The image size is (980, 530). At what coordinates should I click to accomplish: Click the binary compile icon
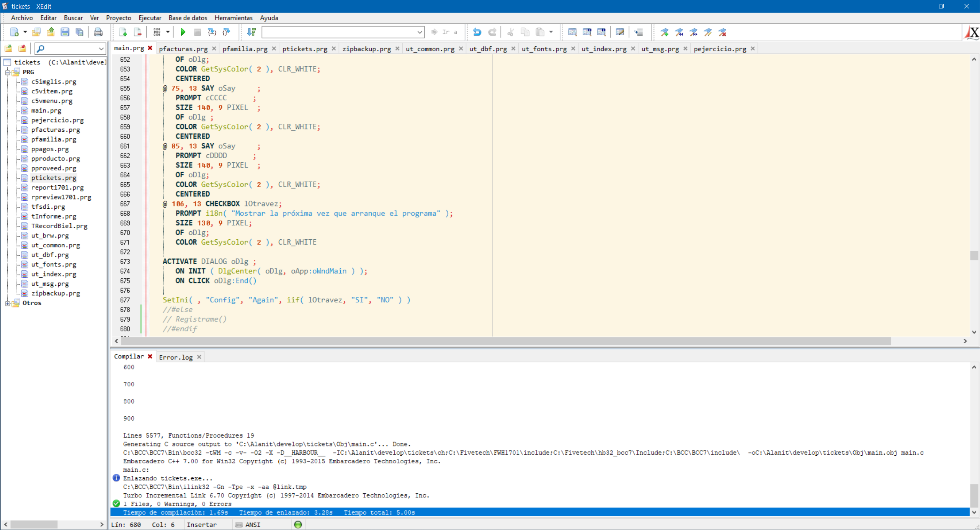[157, 32]
